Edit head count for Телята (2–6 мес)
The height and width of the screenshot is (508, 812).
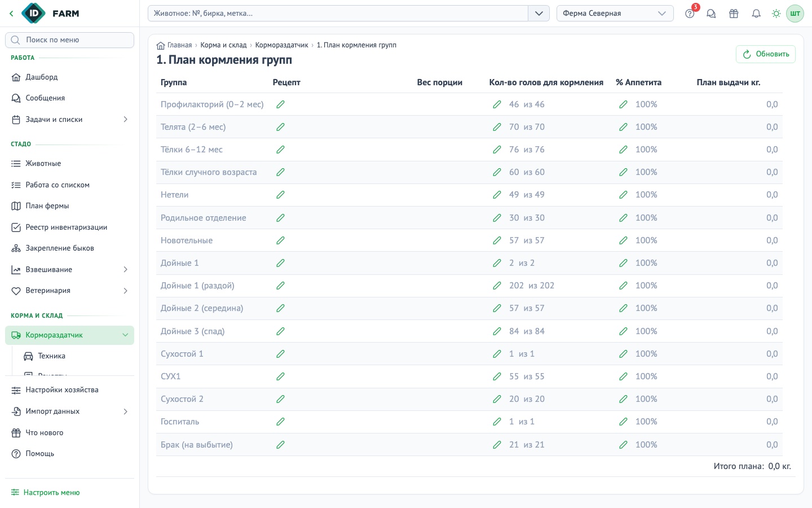coord(497,127)
